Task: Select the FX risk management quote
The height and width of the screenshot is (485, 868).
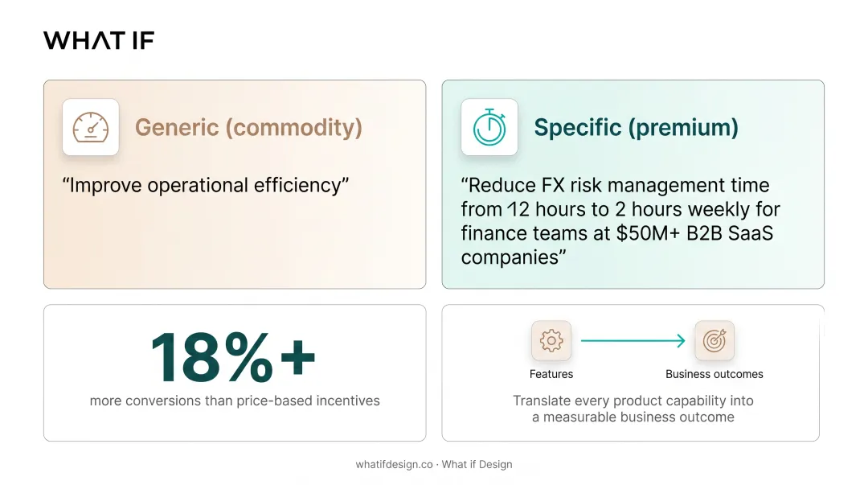Action: [620, 221]
